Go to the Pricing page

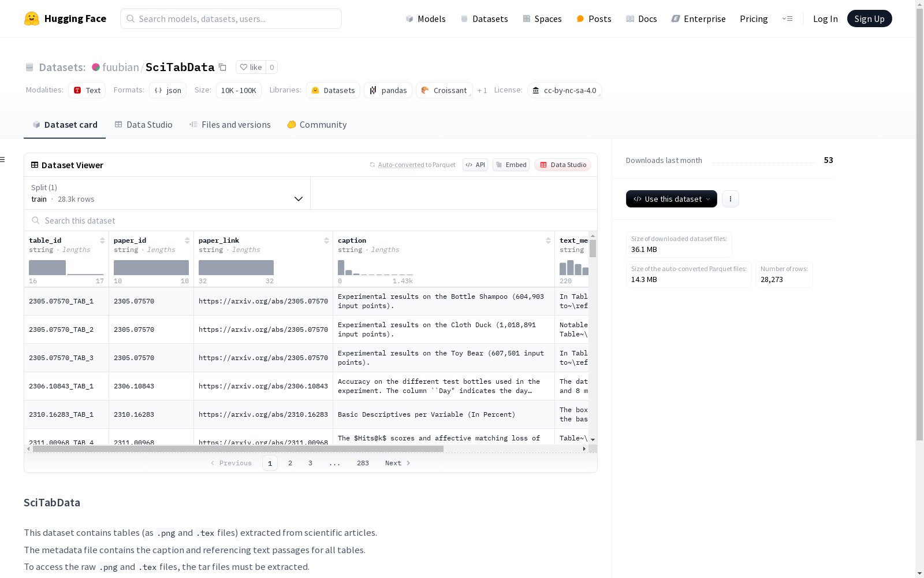coord(754,18)
